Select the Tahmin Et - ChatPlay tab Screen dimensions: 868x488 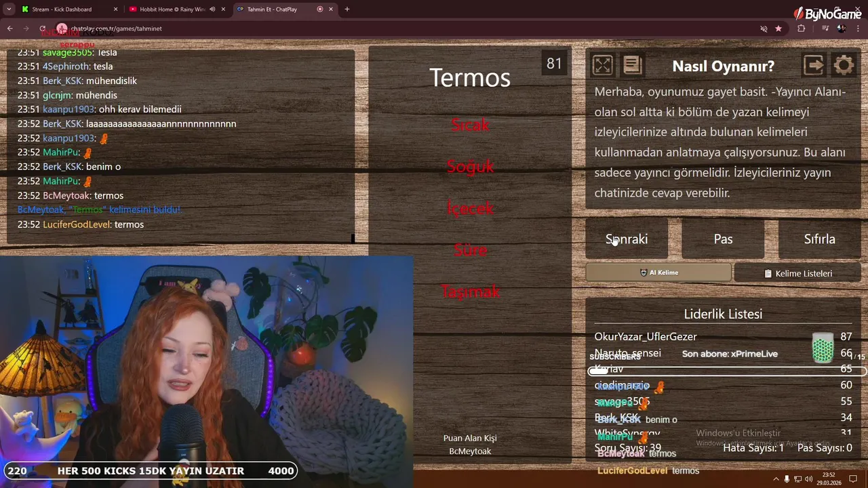pyautogui.click(x=271, y=9)
